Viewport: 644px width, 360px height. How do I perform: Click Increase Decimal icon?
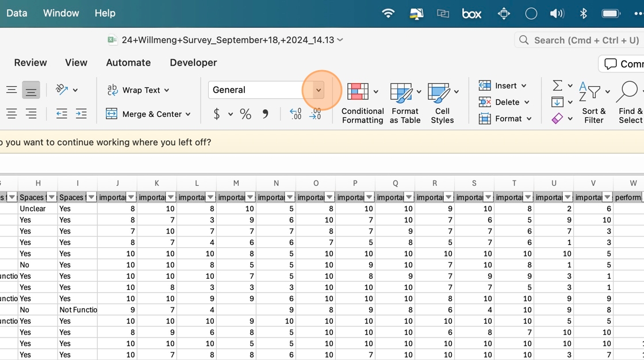point(296,114)
